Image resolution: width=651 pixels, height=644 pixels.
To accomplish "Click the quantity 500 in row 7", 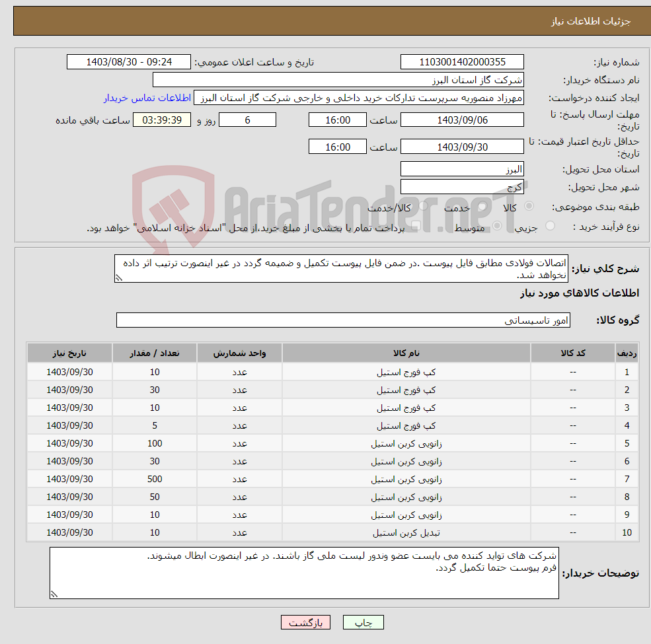I will point(155,480).
